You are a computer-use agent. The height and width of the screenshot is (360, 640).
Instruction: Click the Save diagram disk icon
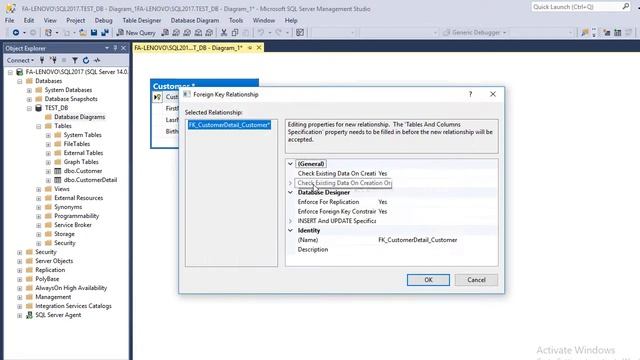[x=94, y=33]
